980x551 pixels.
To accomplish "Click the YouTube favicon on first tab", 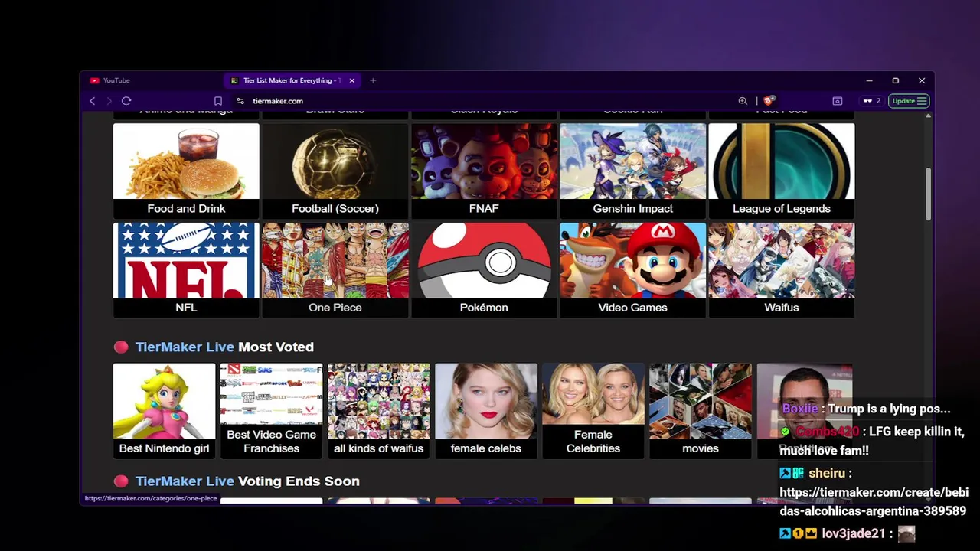I will (94, 80).
